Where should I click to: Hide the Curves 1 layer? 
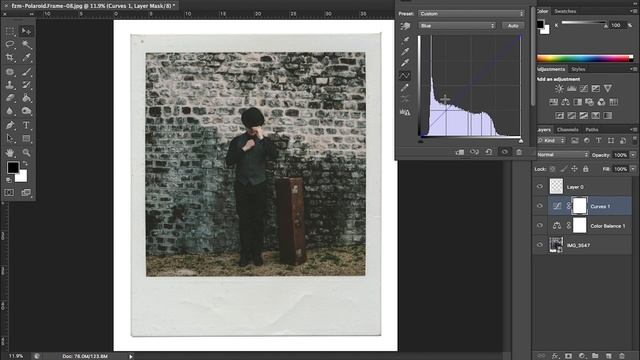(x=540, y=206)
